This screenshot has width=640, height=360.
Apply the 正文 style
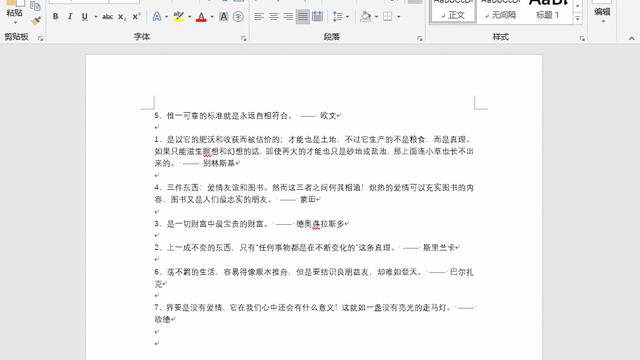[x=453, y=11]
